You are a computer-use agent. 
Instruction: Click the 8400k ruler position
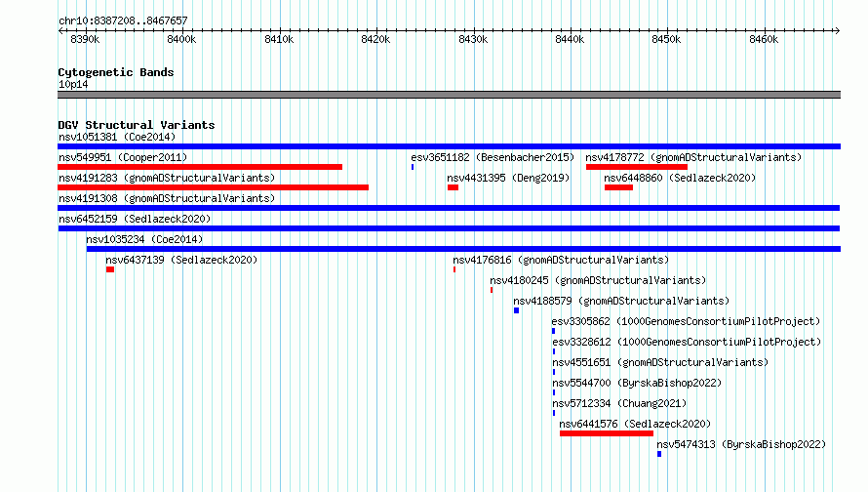click(181, 39)
